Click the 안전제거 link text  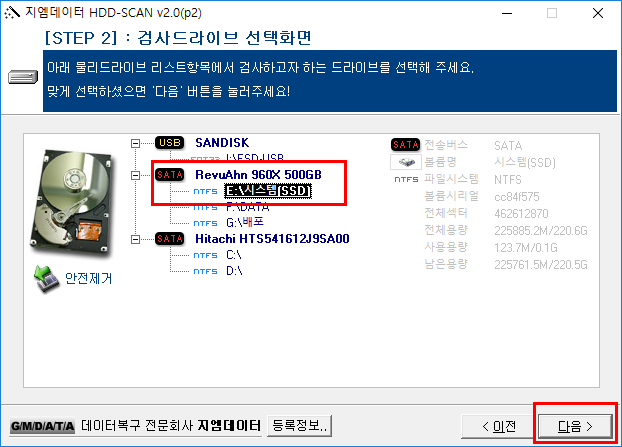(88, 279)
